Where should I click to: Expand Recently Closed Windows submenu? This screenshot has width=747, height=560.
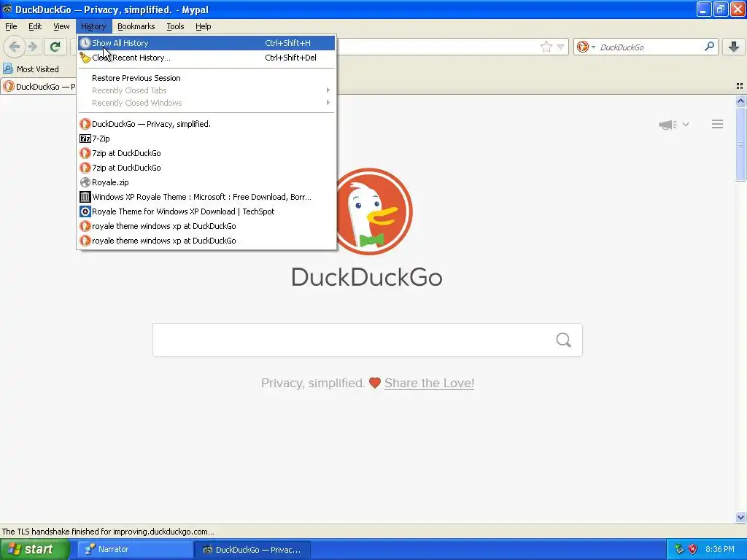coord(206,103)
